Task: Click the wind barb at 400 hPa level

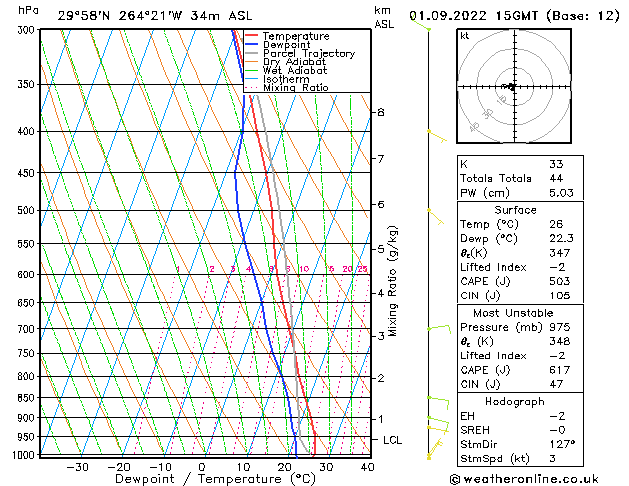Action: pos(437,136)
